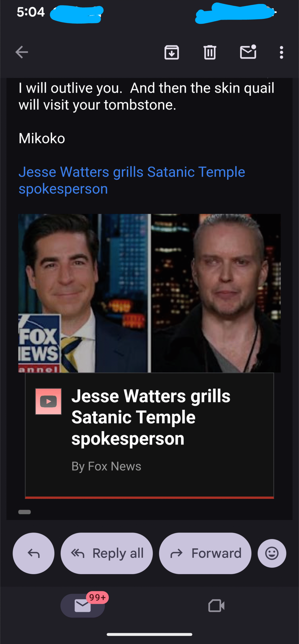Tap the YouTube play icon in card
The image size is (299, 644).
click(x=48, y=401)
